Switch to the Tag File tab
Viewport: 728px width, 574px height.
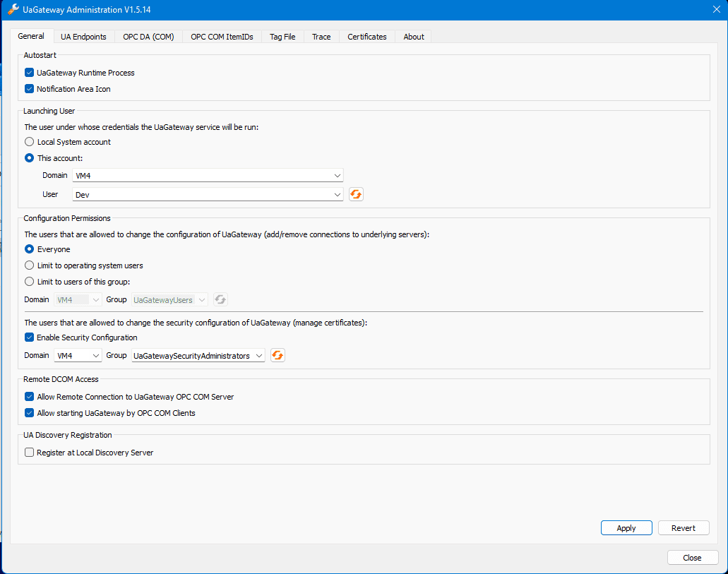[282, 37]
